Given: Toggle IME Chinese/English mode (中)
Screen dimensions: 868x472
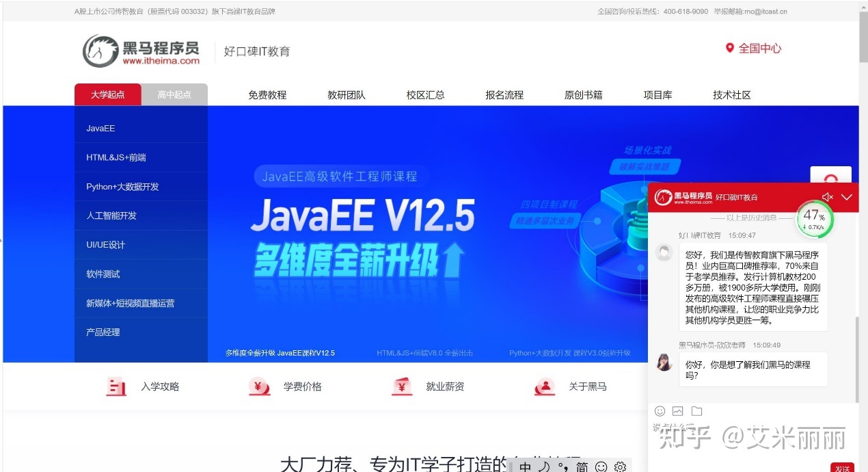Looking at the screenshot, I should (525, 467).
